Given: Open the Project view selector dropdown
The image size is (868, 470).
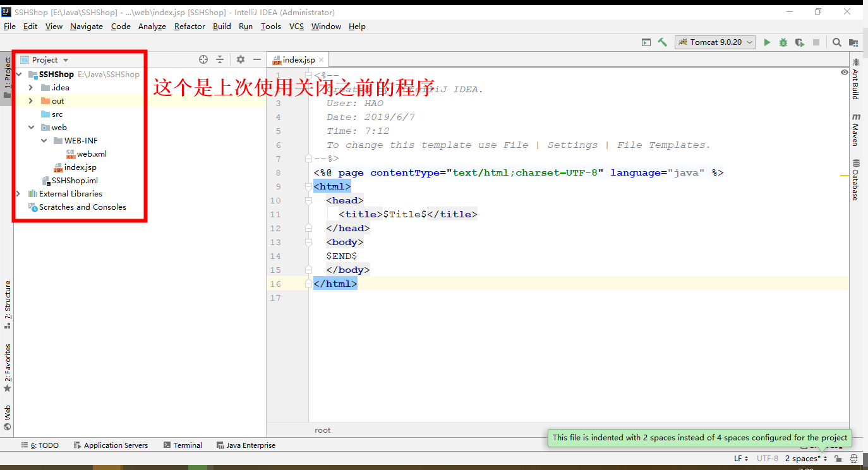Looking at the screenshot, I should pyautogui.click(x=44, y=59).
